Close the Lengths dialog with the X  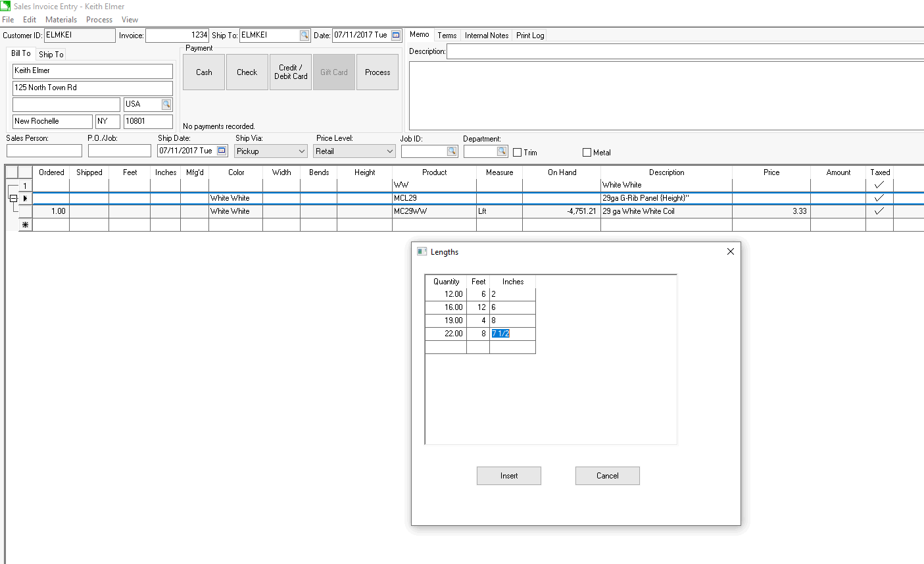tap(730, 251)
